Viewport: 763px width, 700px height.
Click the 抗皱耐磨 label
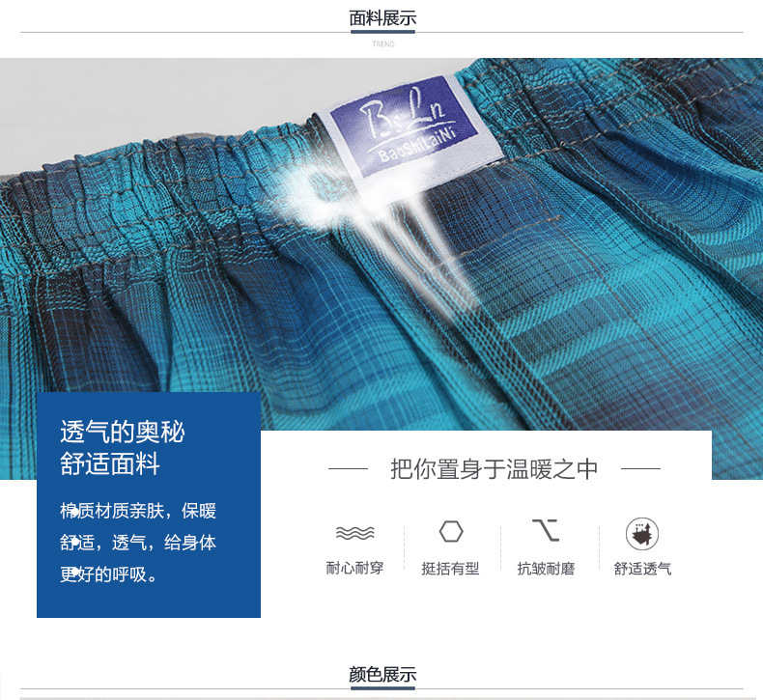tap(546, 568)
